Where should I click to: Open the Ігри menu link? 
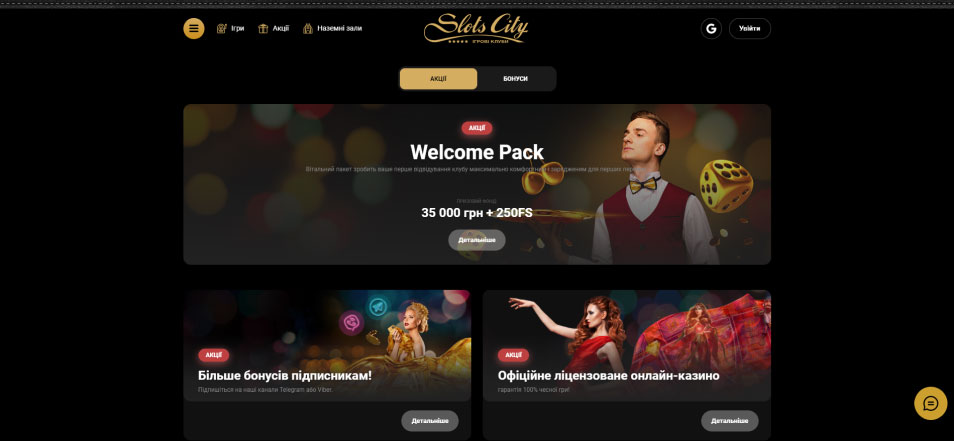coord(237,29)
